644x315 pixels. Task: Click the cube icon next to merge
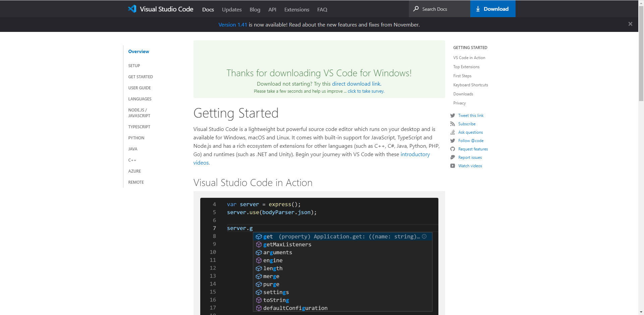(259, 276)
